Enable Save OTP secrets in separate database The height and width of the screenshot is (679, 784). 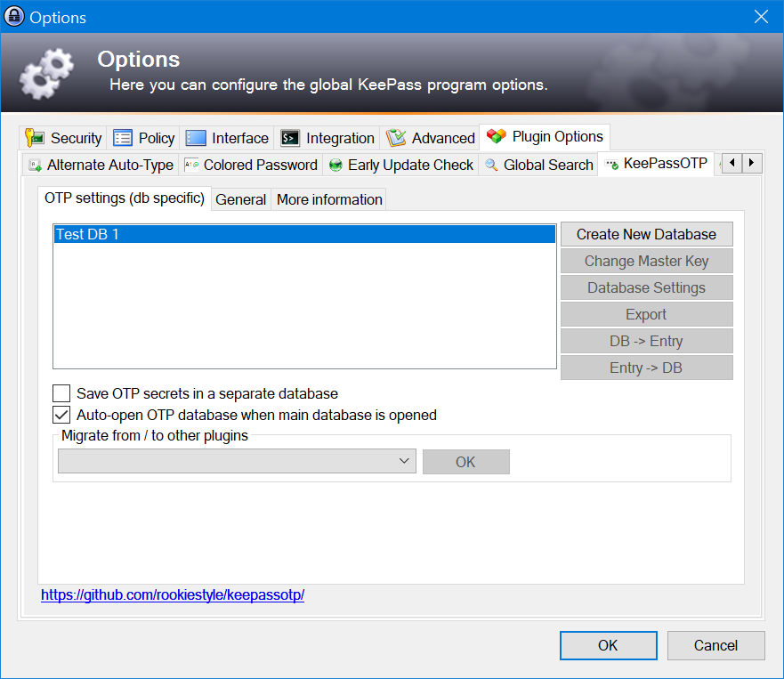tap(61, 393)
